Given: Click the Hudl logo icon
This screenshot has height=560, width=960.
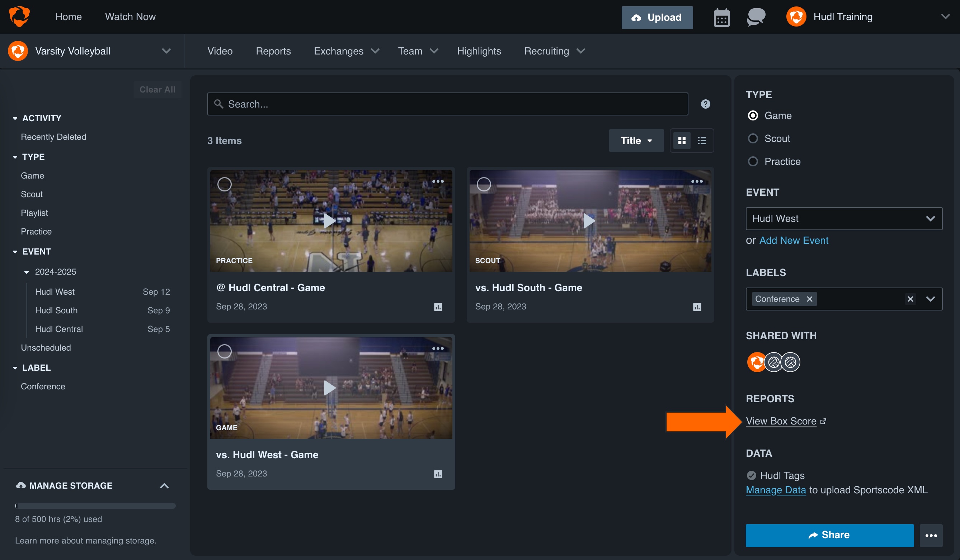Looking at the screenshot, I should [x=19, y=16].
